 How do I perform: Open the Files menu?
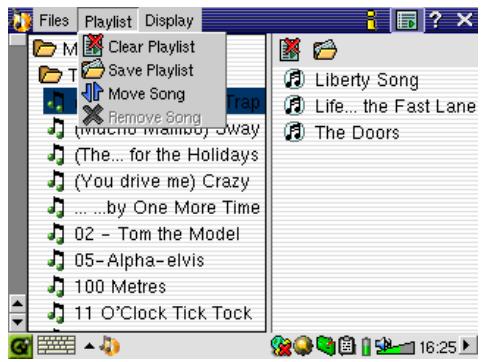(x=54, y=21)
